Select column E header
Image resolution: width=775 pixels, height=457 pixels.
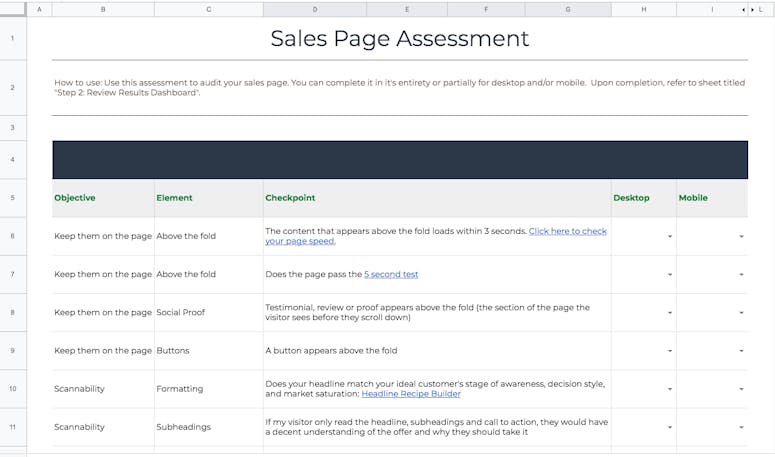407,9
